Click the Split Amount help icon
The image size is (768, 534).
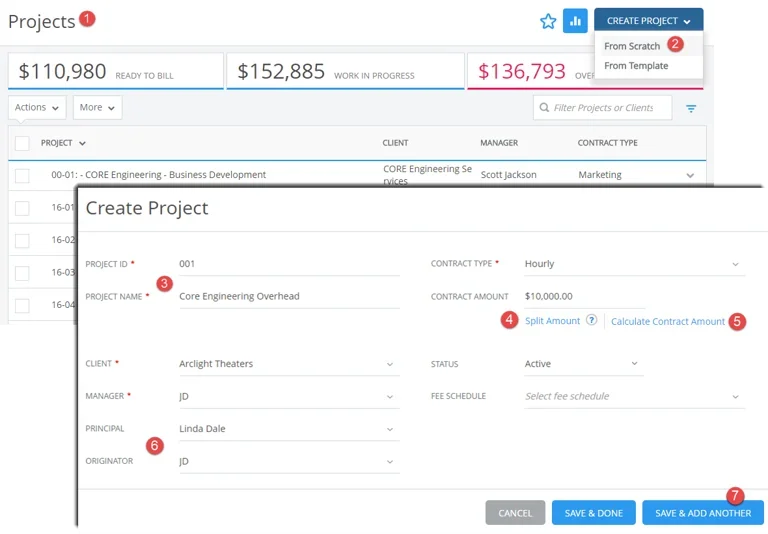pos(592,320)
